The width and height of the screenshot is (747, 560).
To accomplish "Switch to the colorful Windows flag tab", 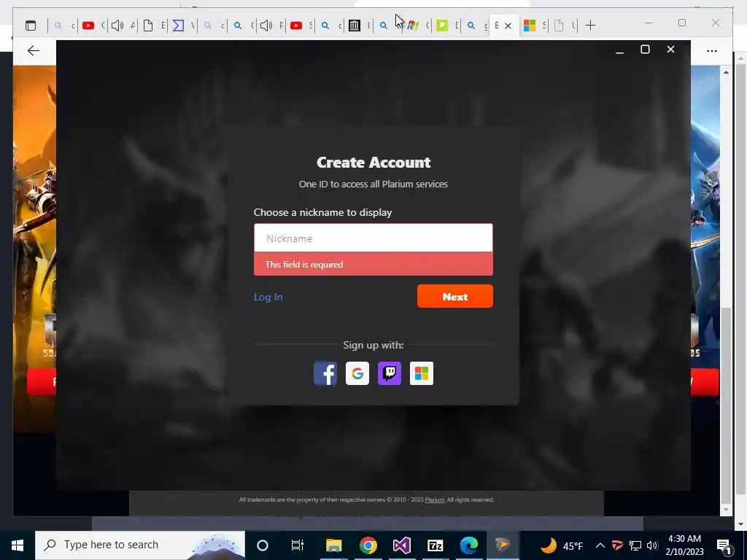I will [x=413, y=26].
